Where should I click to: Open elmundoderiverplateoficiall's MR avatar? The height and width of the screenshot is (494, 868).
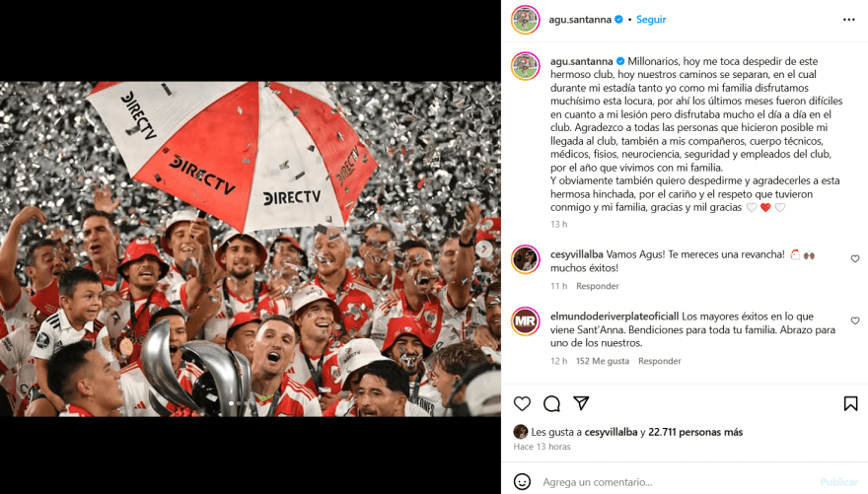click(525, 320)
